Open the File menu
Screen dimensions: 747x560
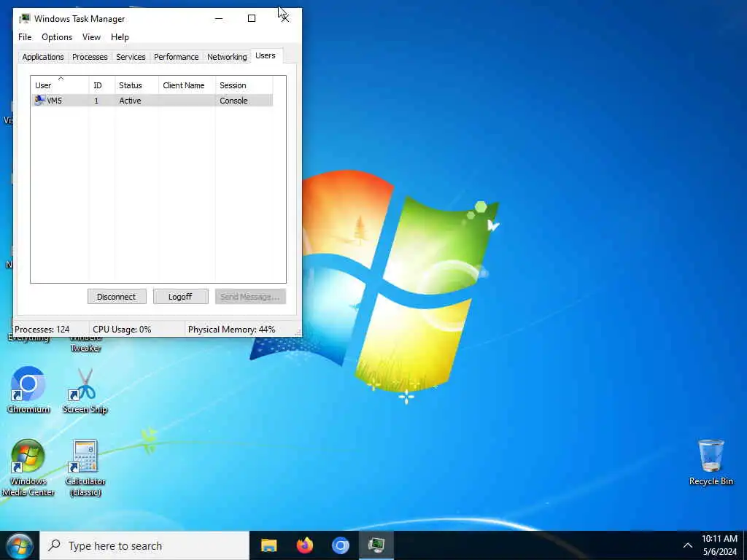click(x=25, y=37)
